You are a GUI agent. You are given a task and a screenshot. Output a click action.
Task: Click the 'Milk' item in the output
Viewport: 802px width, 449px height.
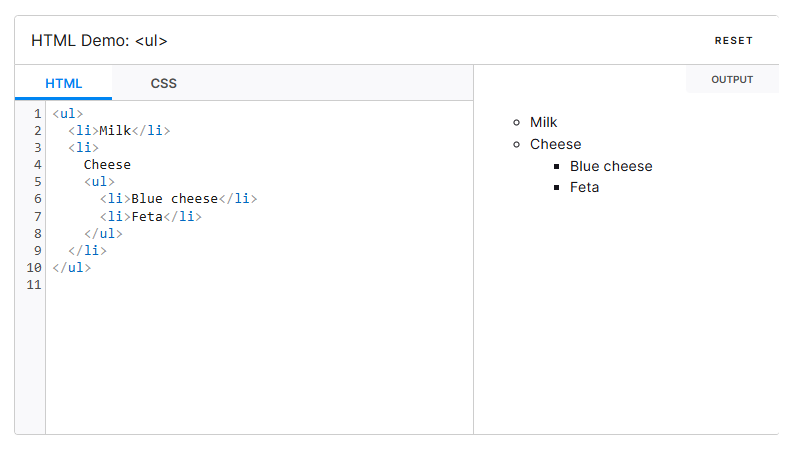pos(544,122)
